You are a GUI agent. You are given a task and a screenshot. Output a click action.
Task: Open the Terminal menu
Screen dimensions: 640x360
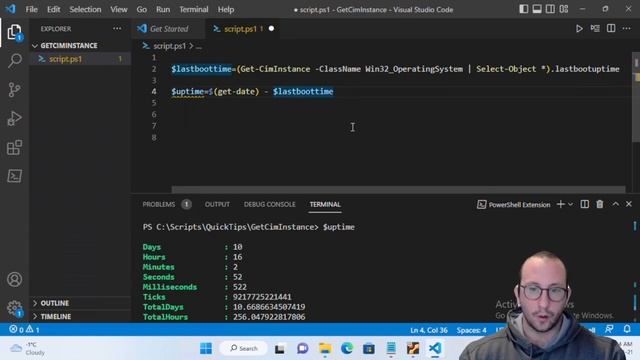pyautogui.click(x=193, y=9)
